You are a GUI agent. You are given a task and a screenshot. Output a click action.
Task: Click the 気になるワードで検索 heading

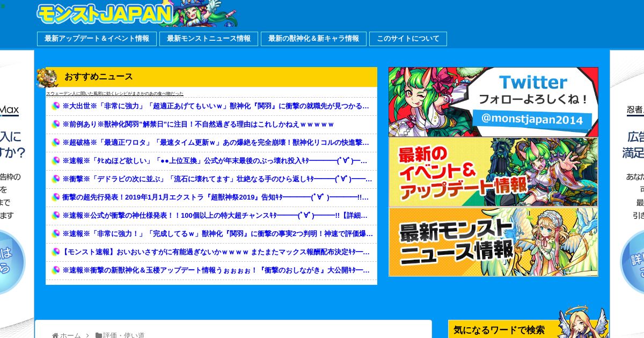pos(499,330)
